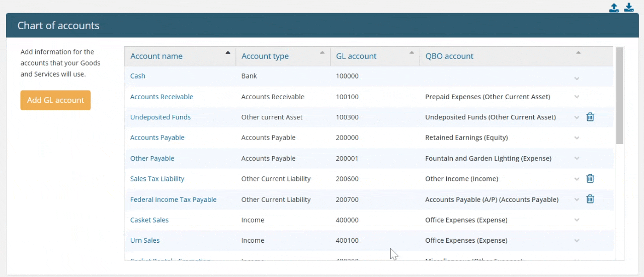Open the Sales Tax Liability link
Screen dimensions: 644x277
click(157, 179)
